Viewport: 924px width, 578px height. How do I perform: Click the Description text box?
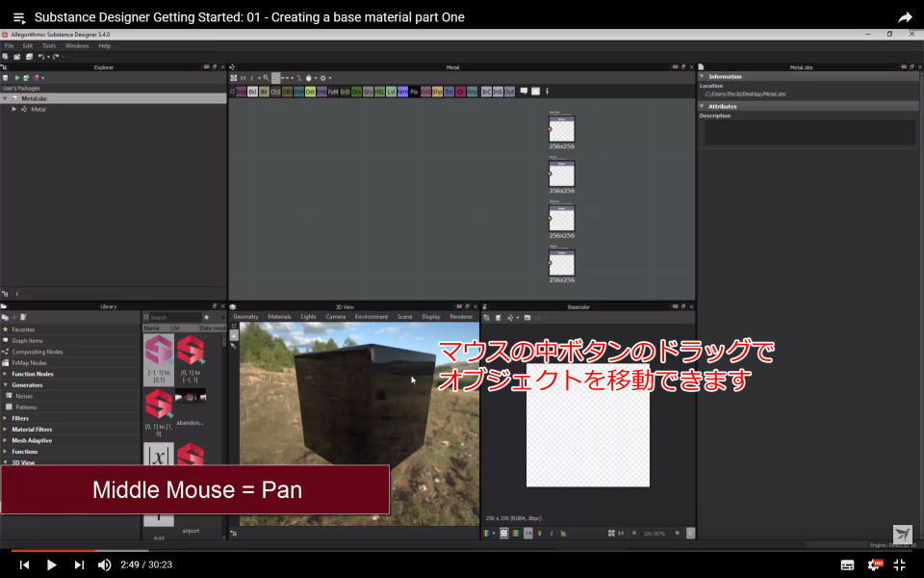tap(809, 133)
